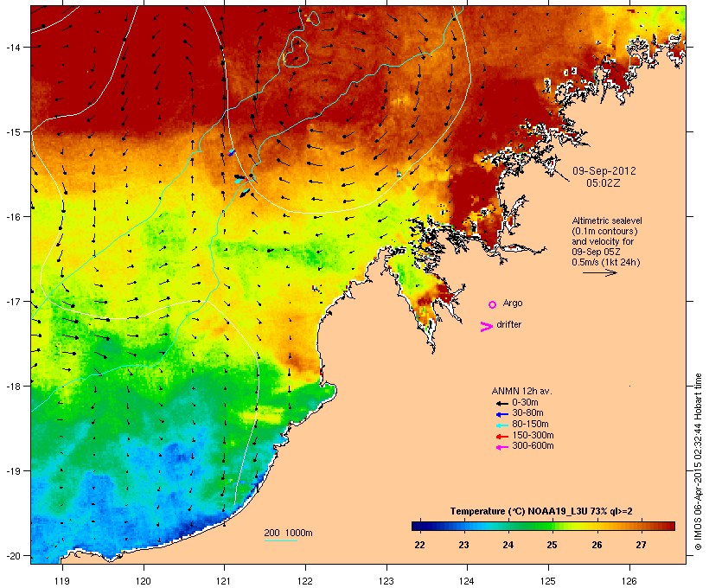The width and height of the screenshot is (709, 588).
Task: Click the longitude axis label 124
Action: point(467,581)
